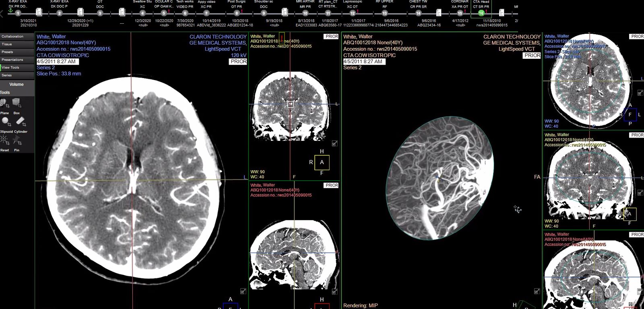Select study 12 Laproscopic on timeline
The width and height of the screenshot is (644, 309).
(x=353, y=13)
